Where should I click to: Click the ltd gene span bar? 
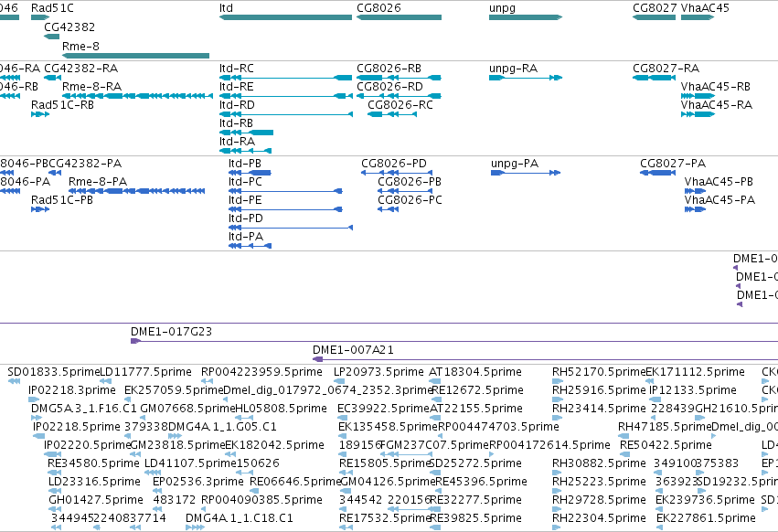click(x=285, y=17)
